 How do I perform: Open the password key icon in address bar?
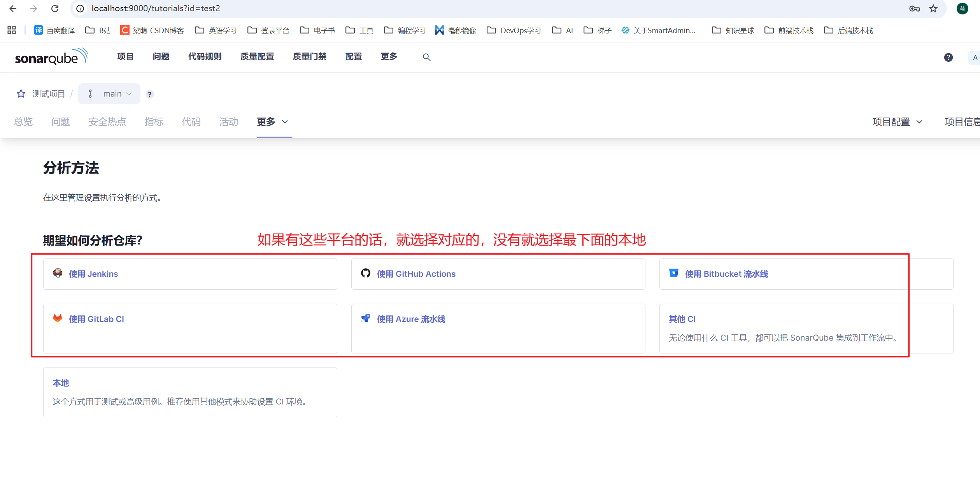coord(915,9)
